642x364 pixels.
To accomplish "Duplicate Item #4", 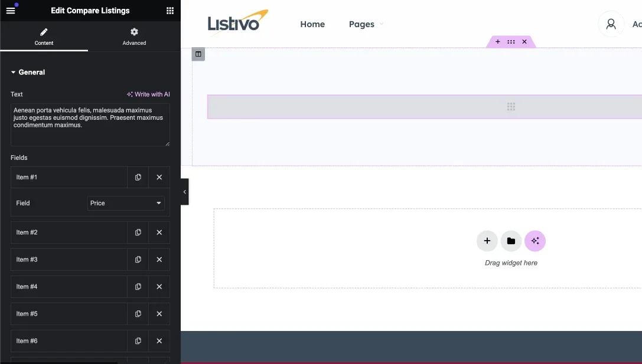I will point(138,287).
